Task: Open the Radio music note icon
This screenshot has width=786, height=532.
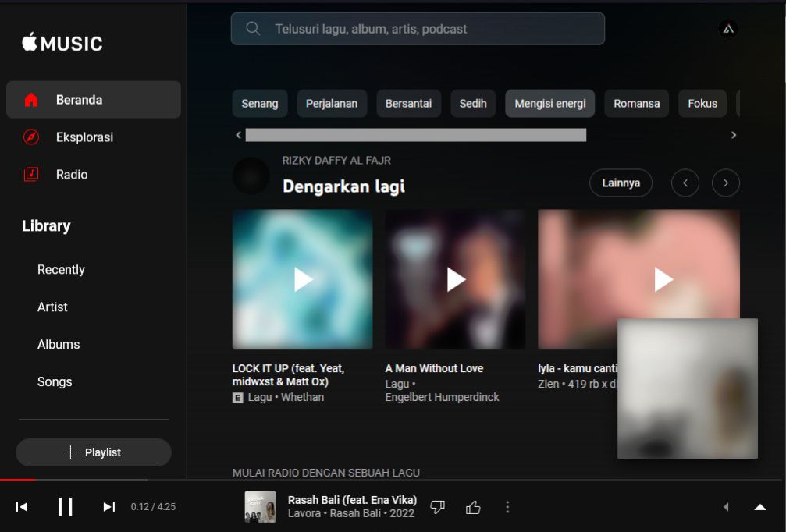Action: click(x=31, y=174)
